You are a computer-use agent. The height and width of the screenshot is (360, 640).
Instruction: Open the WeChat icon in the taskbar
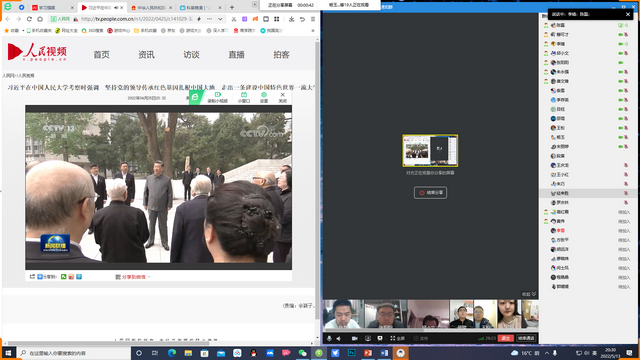(x=302, y=353)
